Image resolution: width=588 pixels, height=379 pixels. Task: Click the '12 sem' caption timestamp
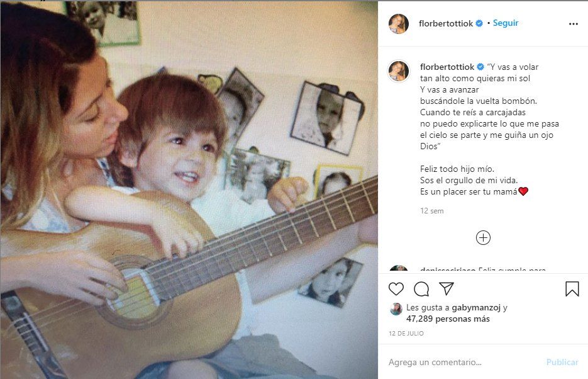coord(431,211)
